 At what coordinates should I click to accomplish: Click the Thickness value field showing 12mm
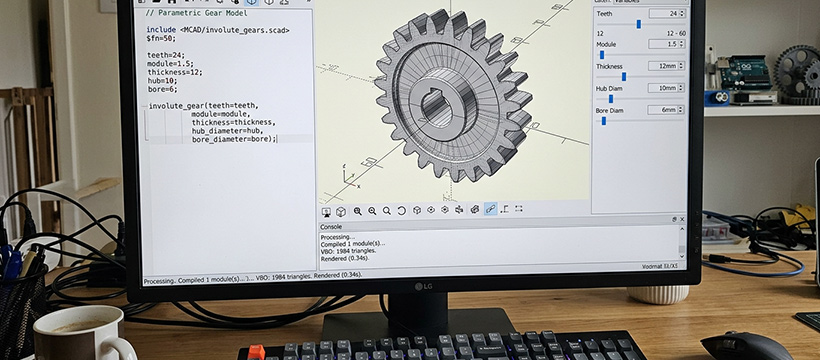663,66
